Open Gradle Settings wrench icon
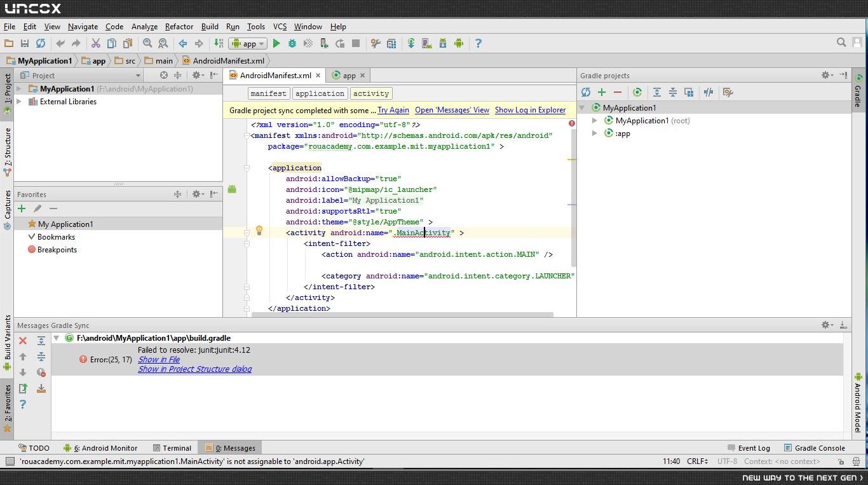Image resolution: width=868 pixels, height=485 pixels. (728, 92)
